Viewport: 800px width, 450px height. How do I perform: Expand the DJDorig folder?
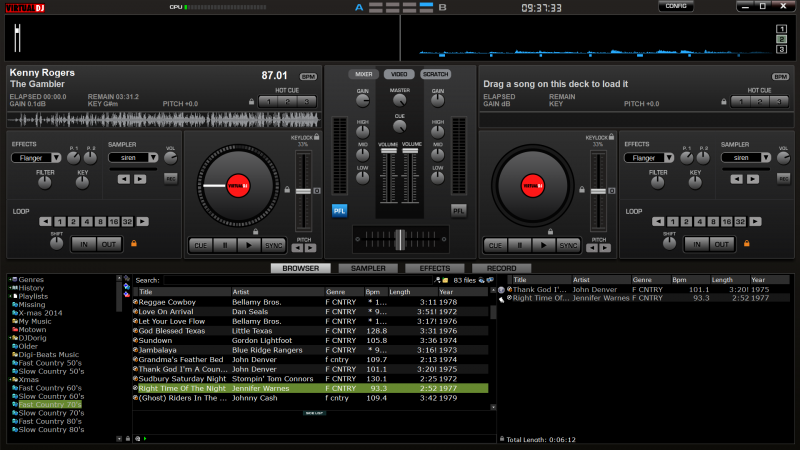coord(10,338)
